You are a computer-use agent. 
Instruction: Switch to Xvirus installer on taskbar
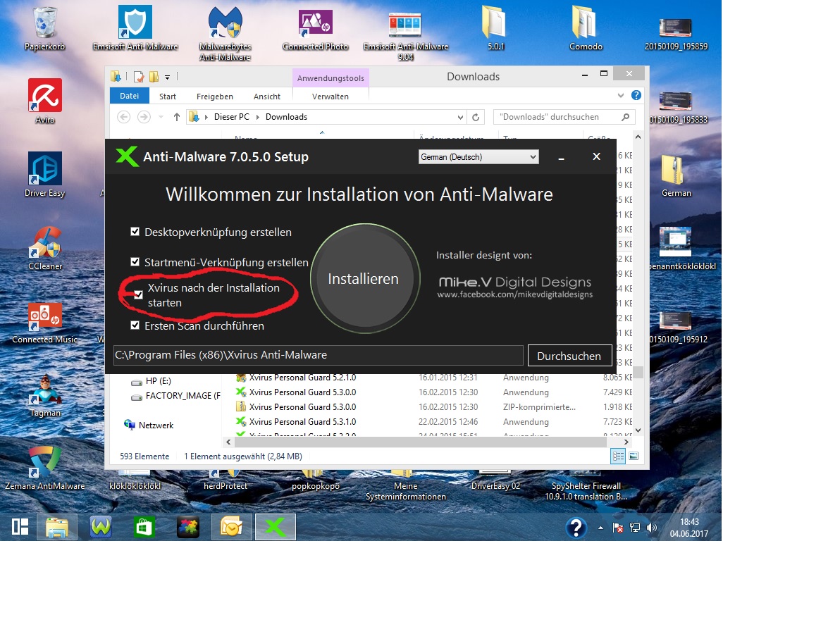(x=276, y=528)
